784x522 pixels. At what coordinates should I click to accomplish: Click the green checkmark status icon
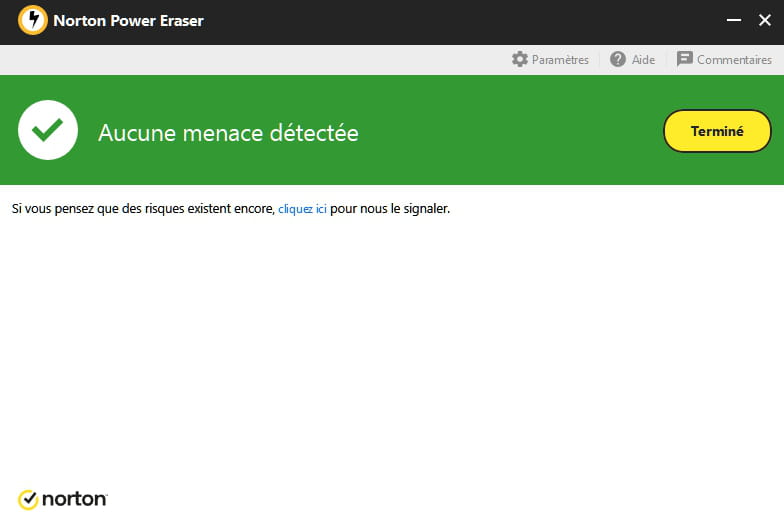pyautogui.click(x=48, y=130)
